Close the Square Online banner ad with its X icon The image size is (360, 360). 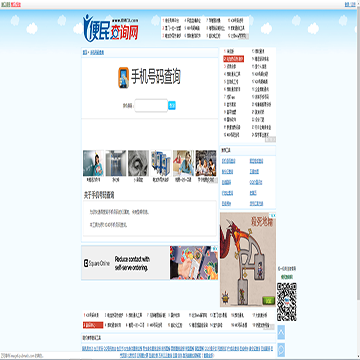(215, 248)
